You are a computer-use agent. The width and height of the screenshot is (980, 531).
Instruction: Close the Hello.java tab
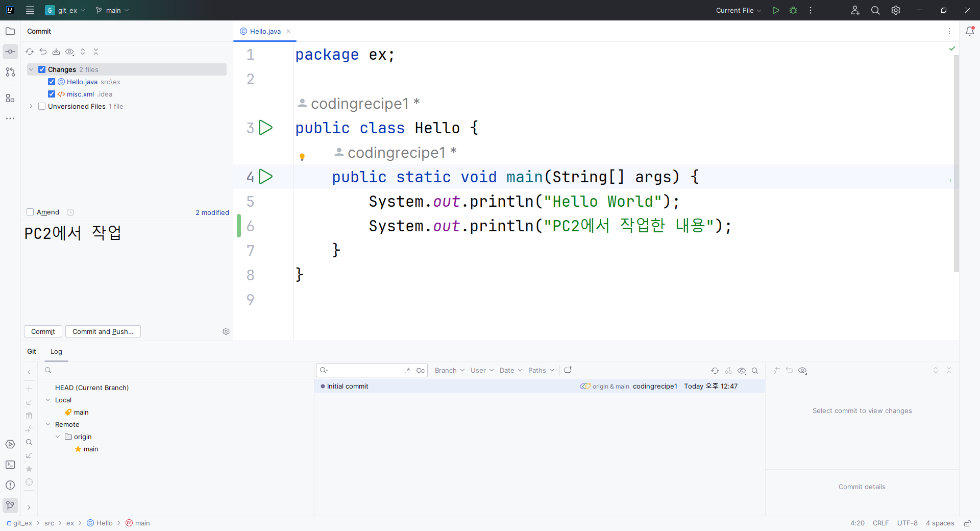point(288,31)
